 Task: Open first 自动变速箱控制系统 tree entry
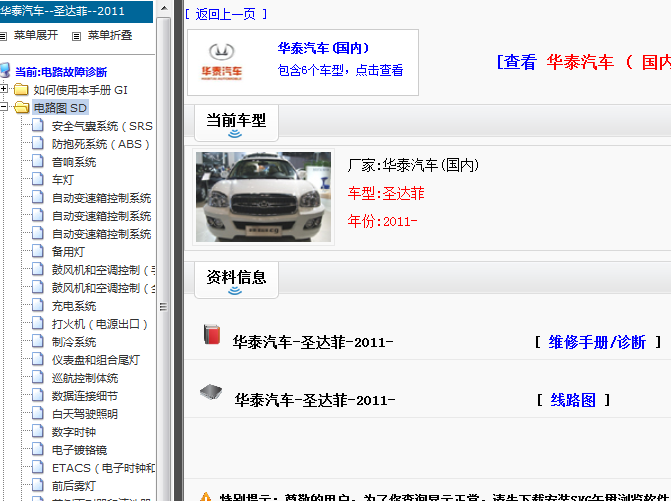click(101, 198)
